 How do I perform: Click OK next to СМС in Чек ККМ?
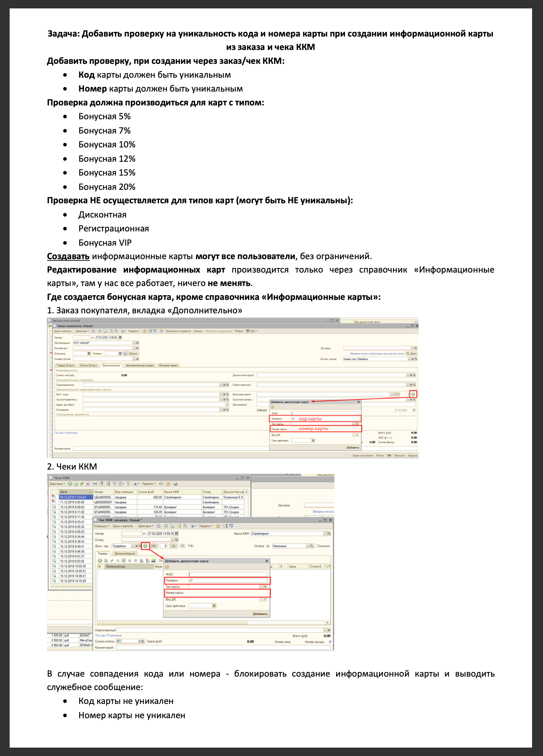coord(173,546)
